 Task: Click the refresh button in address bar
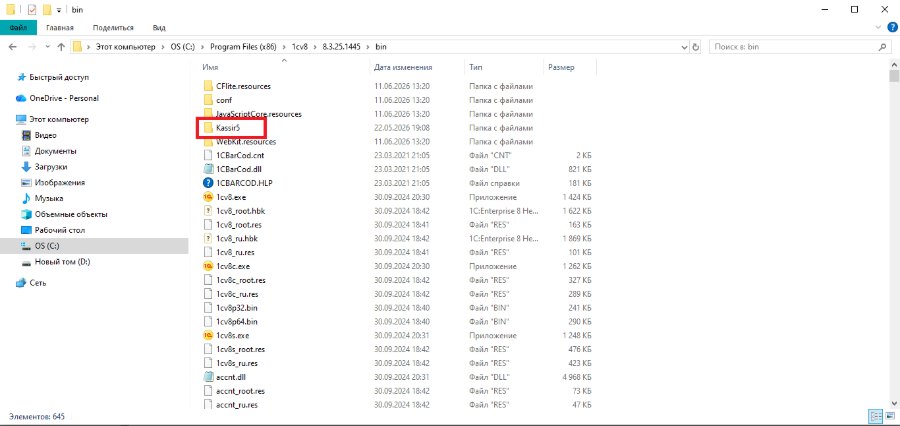coord(696,47)
